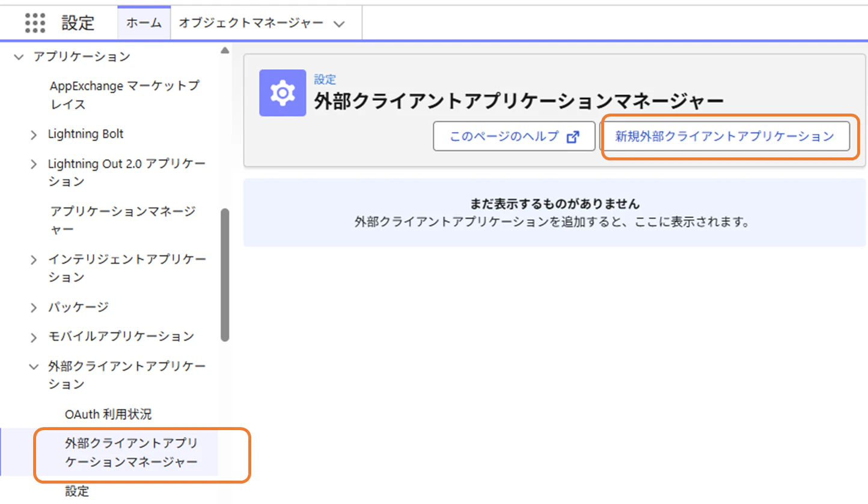Click the Lightning Bolt label
The image size is (868, 504).
tap(86, 134)
